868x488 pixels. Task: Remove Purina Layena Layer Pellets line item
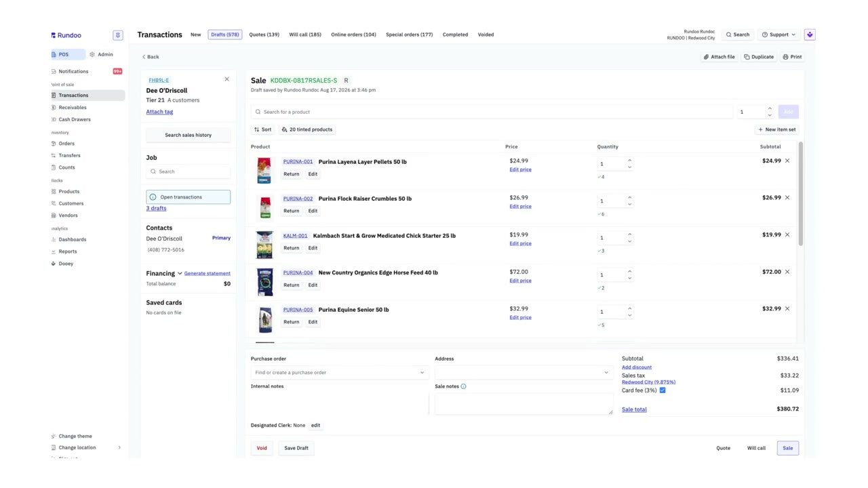click(787, 161)
